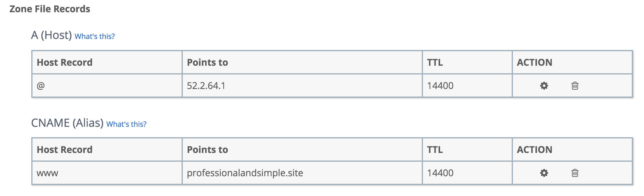Click ACTION header in A (Host) table
Screen dimensions: 644x196
coord(534,63)
